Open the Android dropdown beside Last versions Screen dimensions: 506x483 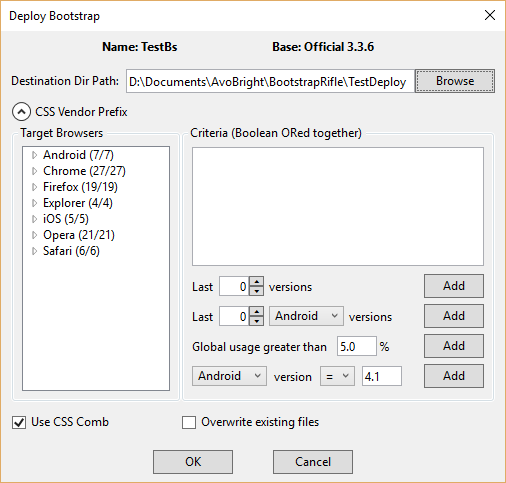click(306, 316)
